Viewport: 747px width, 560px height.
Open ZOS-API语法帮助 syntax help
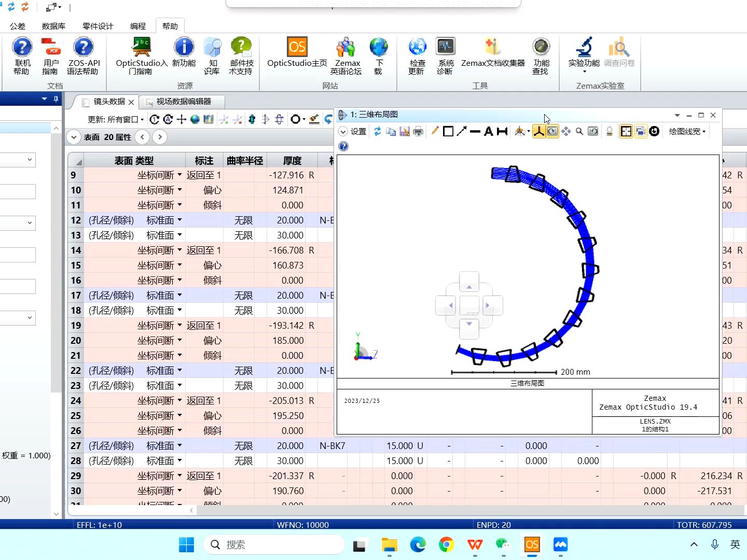(x=83, y=56)
